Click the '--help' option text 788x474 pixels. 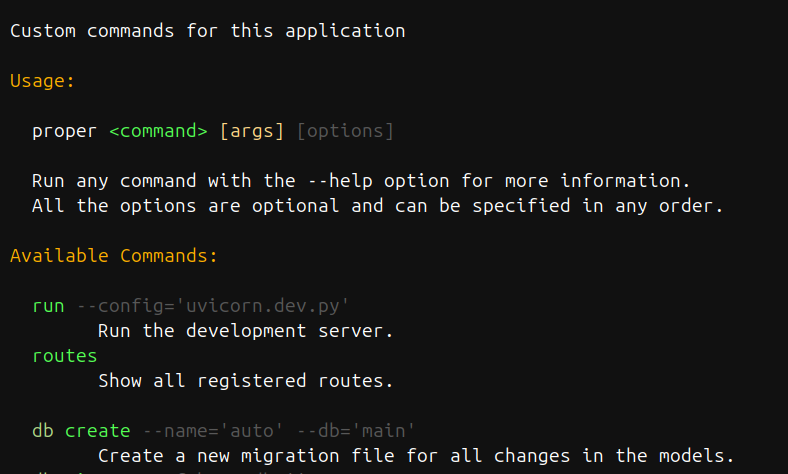point(340,181)
